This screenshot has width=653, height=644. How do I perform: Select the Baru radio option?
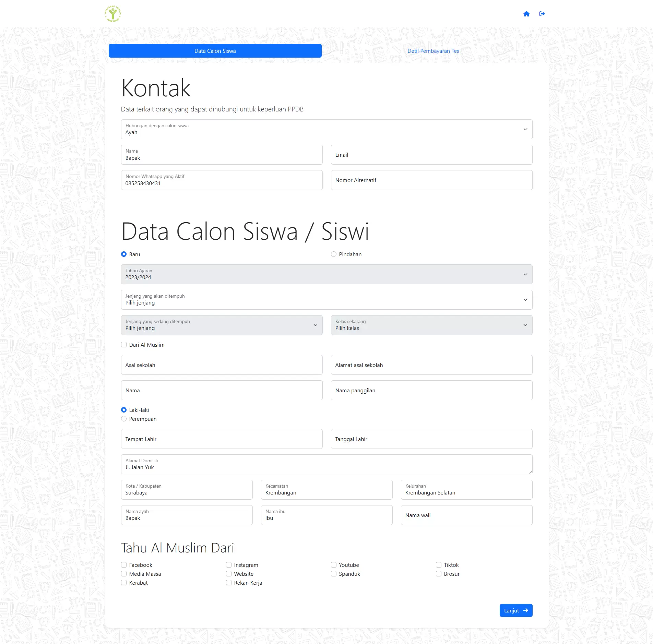124,254
